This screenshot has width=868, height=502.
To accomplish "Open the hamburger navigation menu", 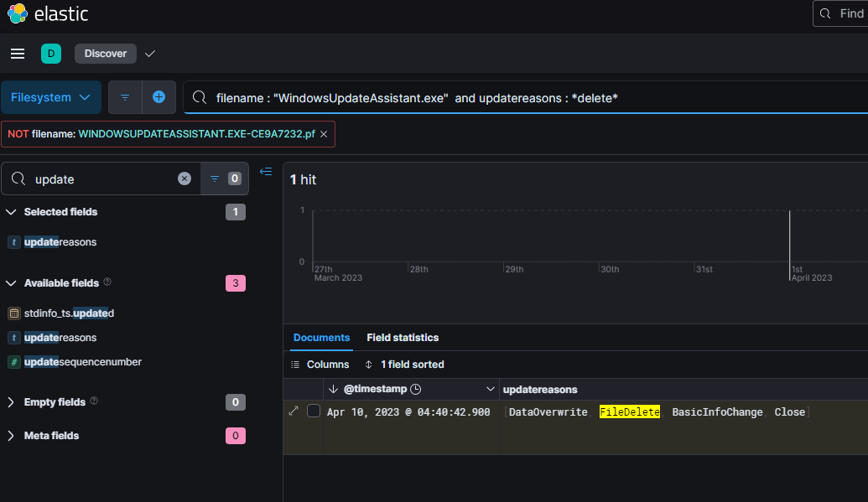I will coord(18,54).
